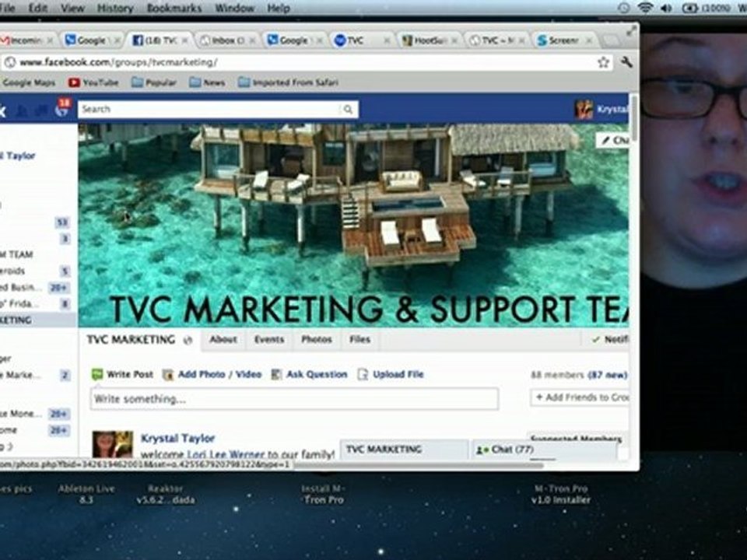Click the volume icon in the menu bar
747x560 pixels.
coord(667,8)
